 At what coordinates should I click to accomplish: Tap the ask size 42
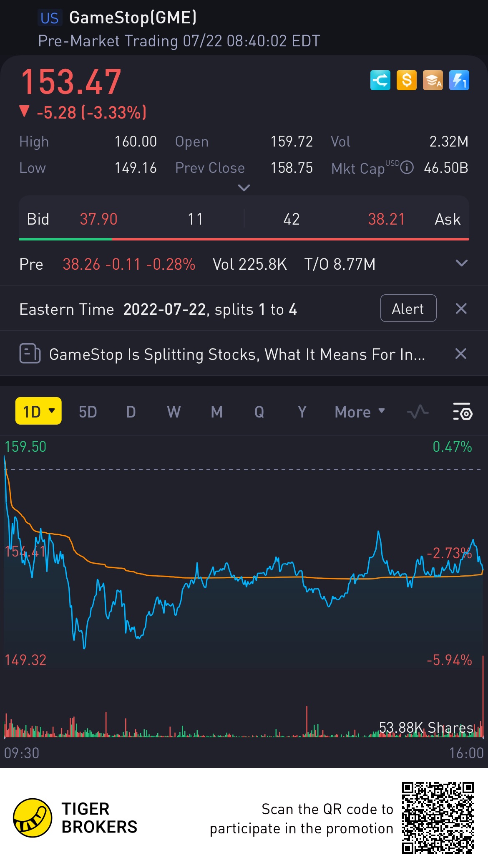292,219
